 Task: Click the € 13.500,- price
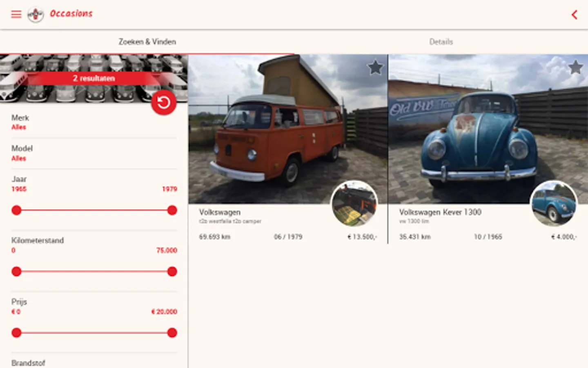pos(362,237)
